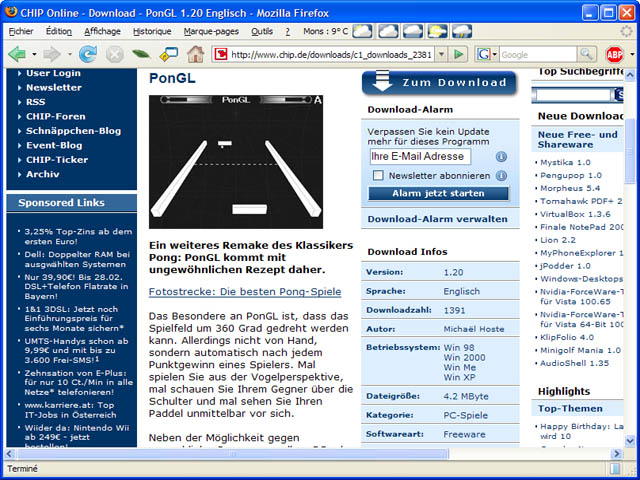Viewport: 640px width, 480px height.
Task: Open the Historique menu
Action: [152, 31]
